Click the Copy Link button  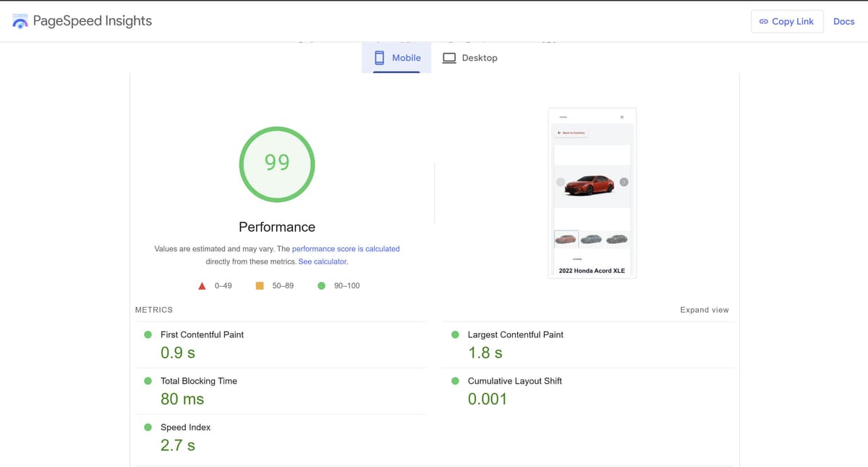click(786, 22)
